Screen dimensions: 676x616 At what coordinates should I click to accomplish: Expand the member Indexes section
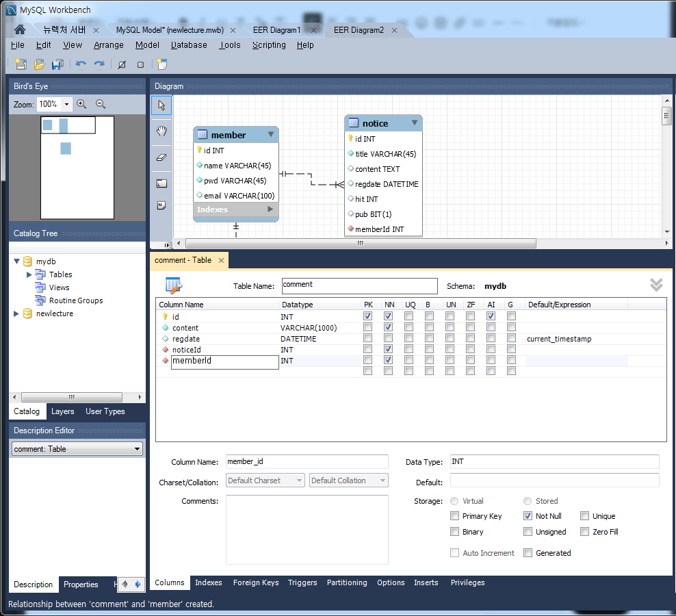point(270,209)
